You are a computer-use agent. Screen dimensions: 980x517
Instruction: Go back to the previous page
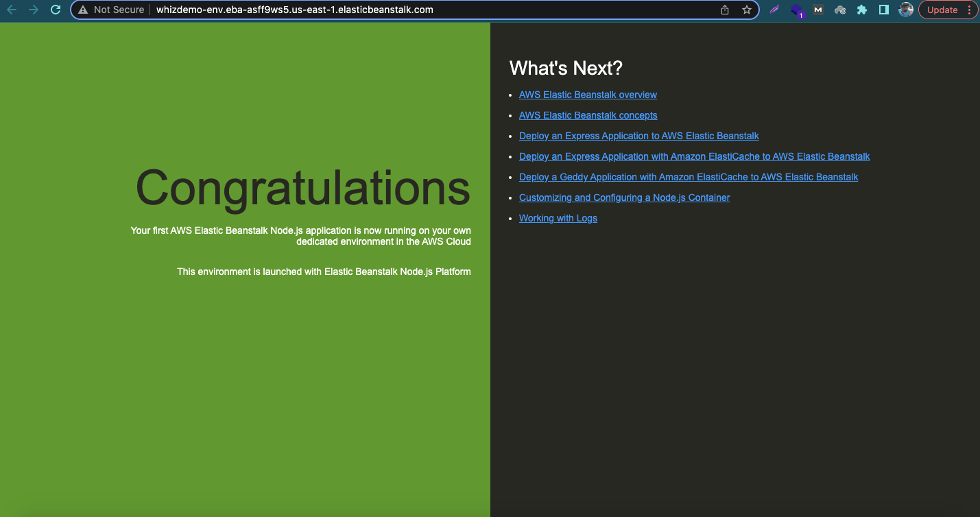12,10
